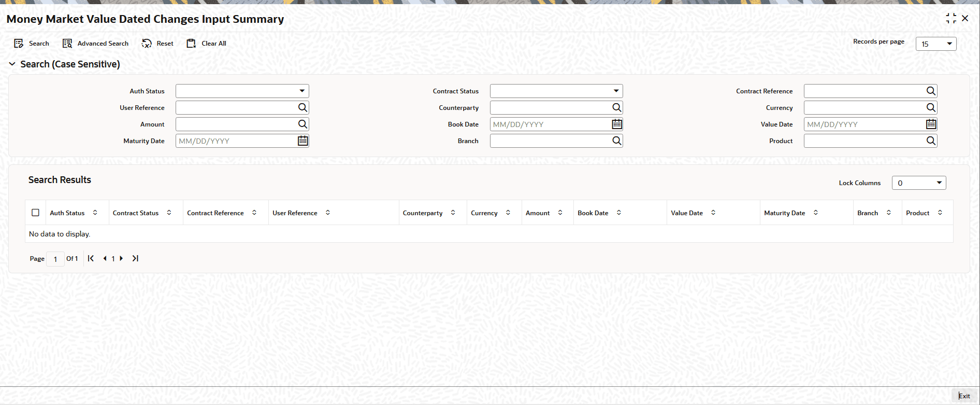Click the Clear All button
The height and width of the screenshot is (405, 980).
coord(206,44)
